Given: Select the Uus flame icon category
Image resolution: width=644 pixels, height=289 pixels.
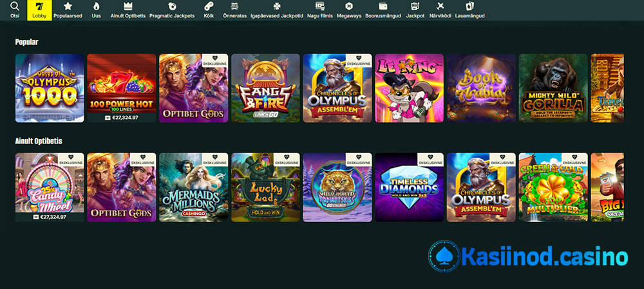Looking at the screenshot, I should click(x=96, y=6).
